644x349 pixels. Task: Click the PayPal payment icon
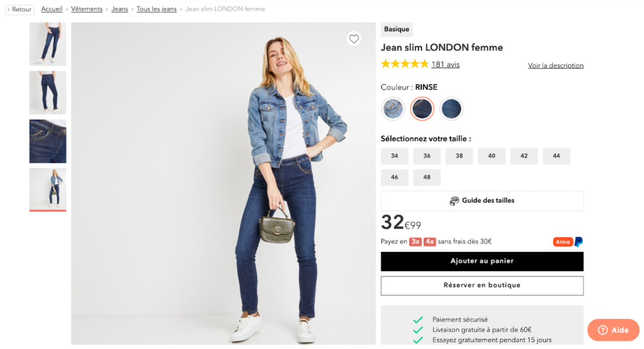pyautogui.click(x=579, y=242)
